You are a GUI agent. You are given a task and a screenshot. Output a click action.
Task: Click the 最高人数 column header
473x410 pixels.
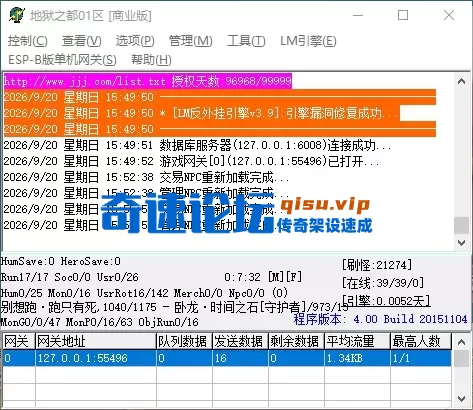point(421,341)
